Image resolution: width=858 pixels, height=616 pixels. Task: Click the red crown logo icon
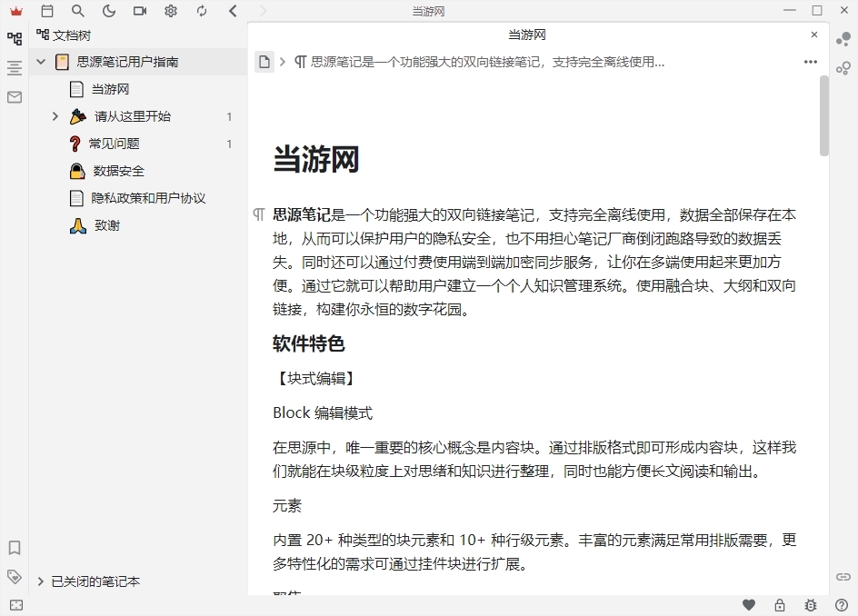pyautogui.click(x=16, y=11)
